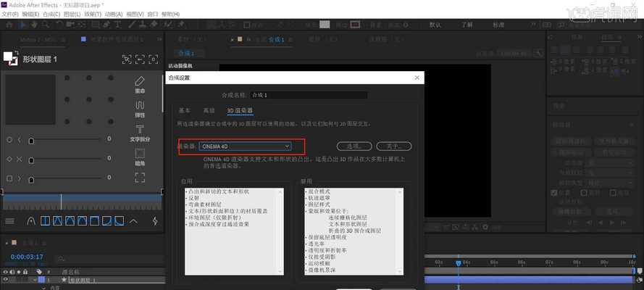Image resolution: width=644 pixels, height=290 pixels.
Task: Click the 关于... button in dialog
Action: [393, 146]
